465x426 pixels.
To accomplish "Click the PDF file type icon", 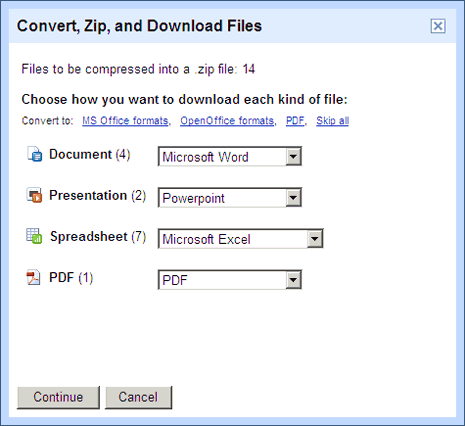I will 33,277.
